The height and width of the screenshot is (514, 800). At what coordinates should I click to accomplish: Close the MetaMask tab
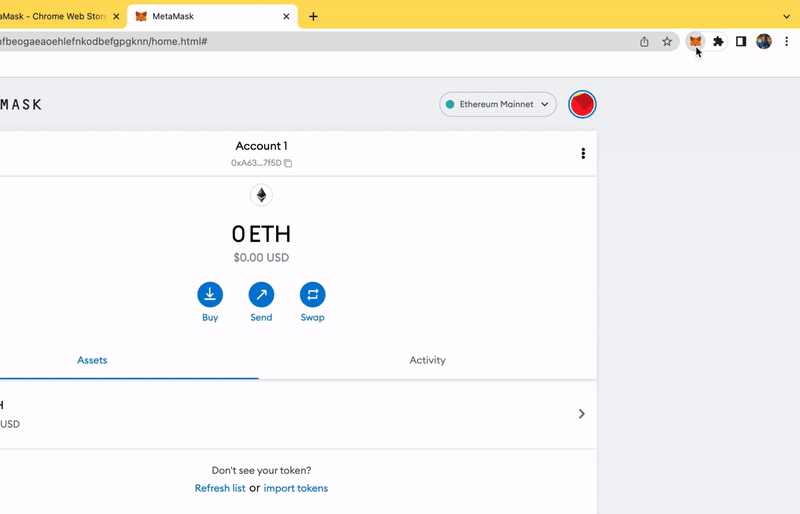286,16
